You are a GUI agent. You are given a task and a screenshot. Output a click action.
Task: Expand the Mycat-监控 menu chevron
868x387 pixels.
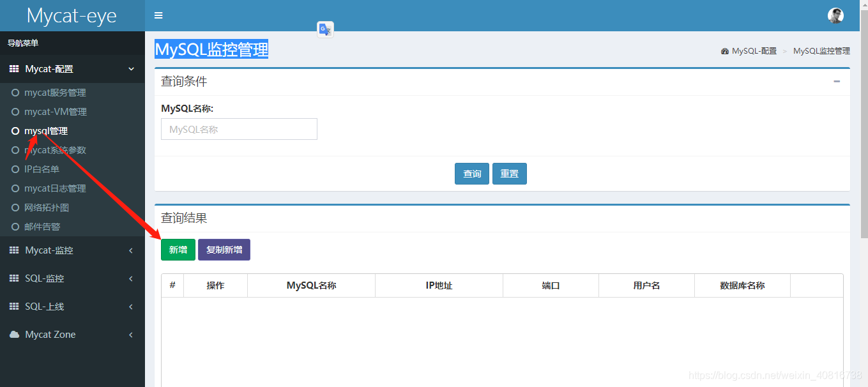(131, 250)
